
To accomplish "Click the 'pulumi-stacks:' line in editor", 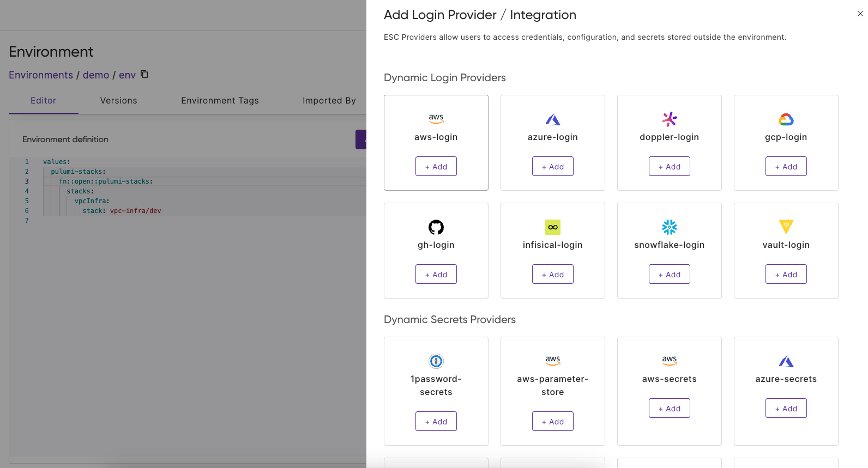I will 79,172.
